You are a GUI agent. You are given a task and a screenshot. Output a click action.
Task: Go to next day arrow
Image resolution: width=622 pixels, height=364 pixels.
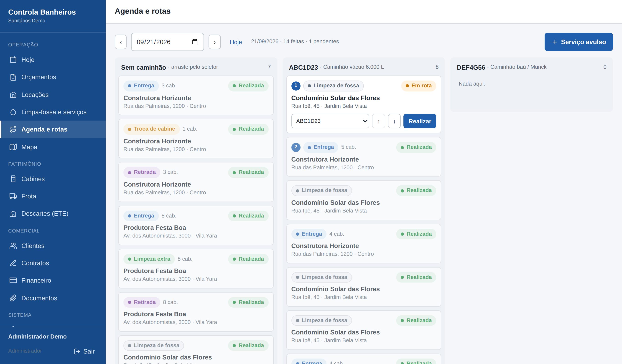point(214,42)
